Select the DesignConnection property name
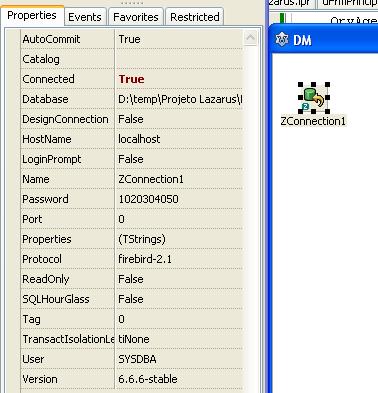378x393 pixels. pos(65,119)
